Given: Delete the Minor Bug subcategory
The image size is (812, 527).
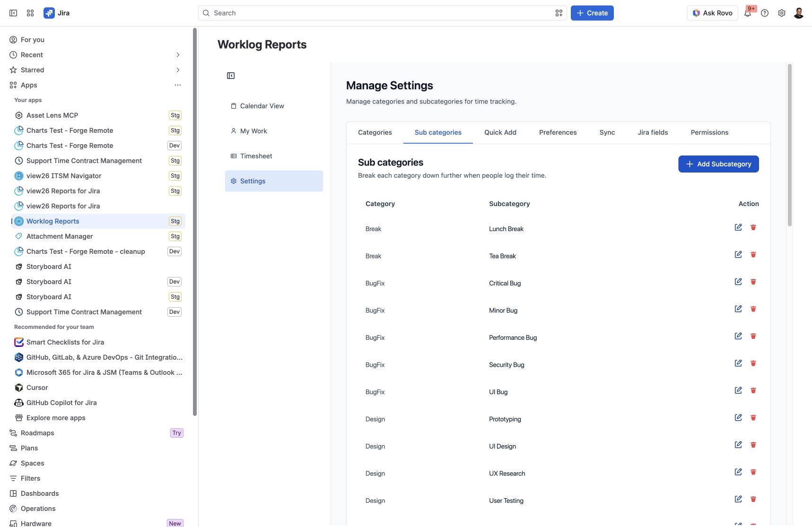Looking at the screenshot, I should point(753,309).
